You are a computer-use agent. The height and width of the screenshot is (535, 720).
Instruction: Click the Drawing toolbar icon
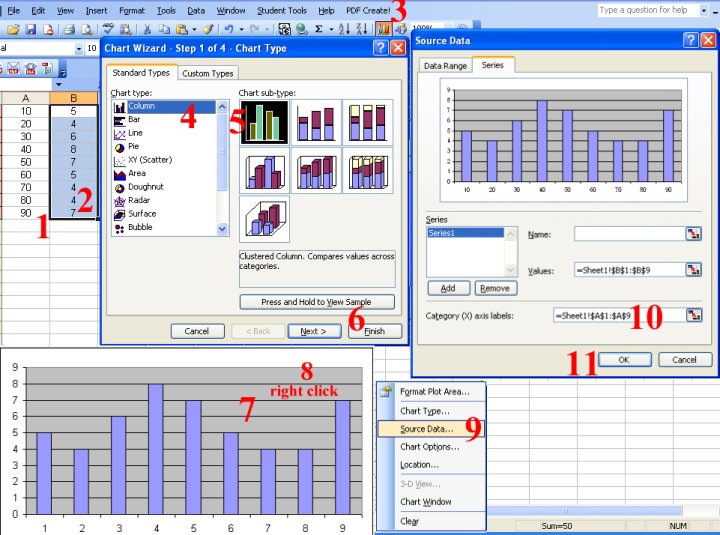pos(400,29)
